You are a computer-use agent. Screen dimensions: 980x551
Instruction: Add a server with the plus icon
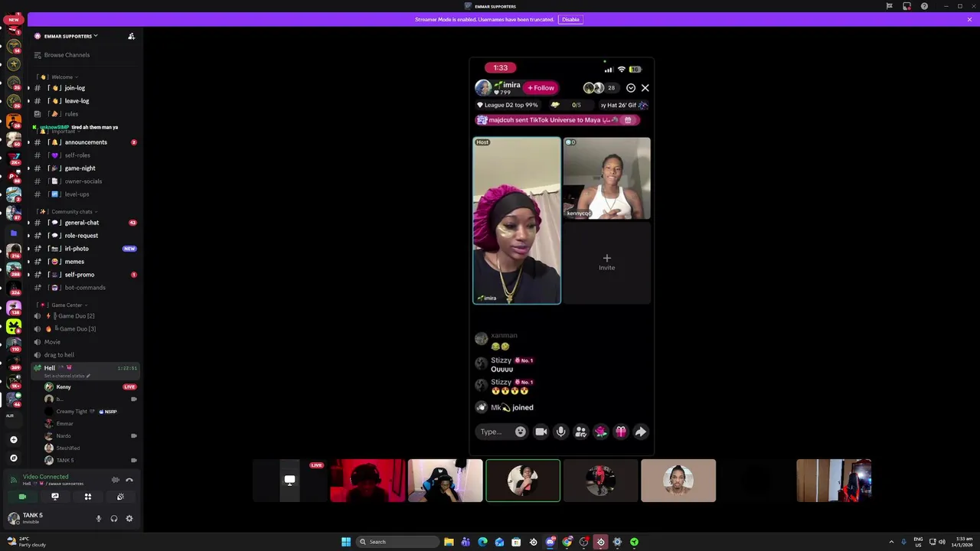[x=14, y=440]
